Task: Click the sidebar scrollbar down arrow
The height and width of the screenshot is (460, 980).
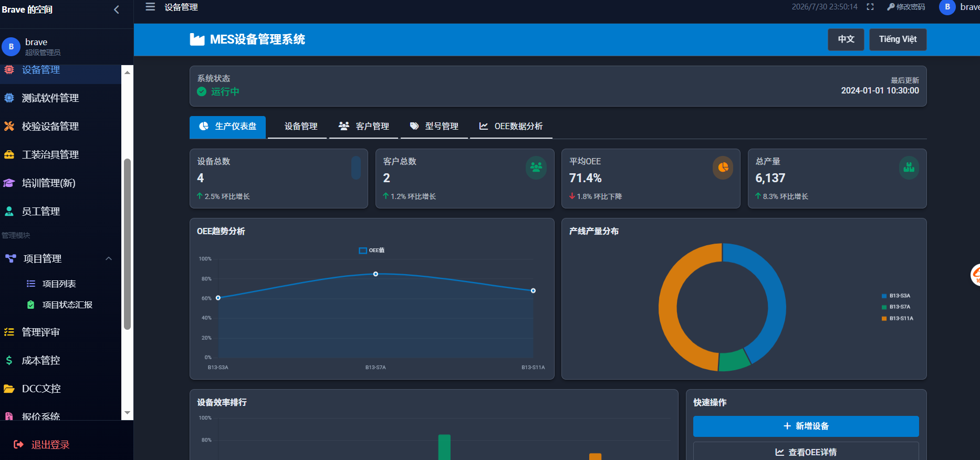Action: point(127,413)
